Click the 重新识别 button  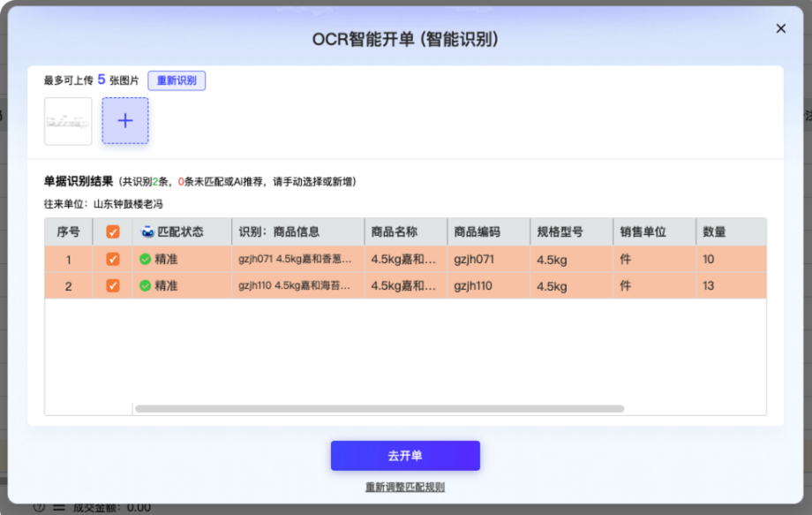pyautogui.click(x=177, y=80)
